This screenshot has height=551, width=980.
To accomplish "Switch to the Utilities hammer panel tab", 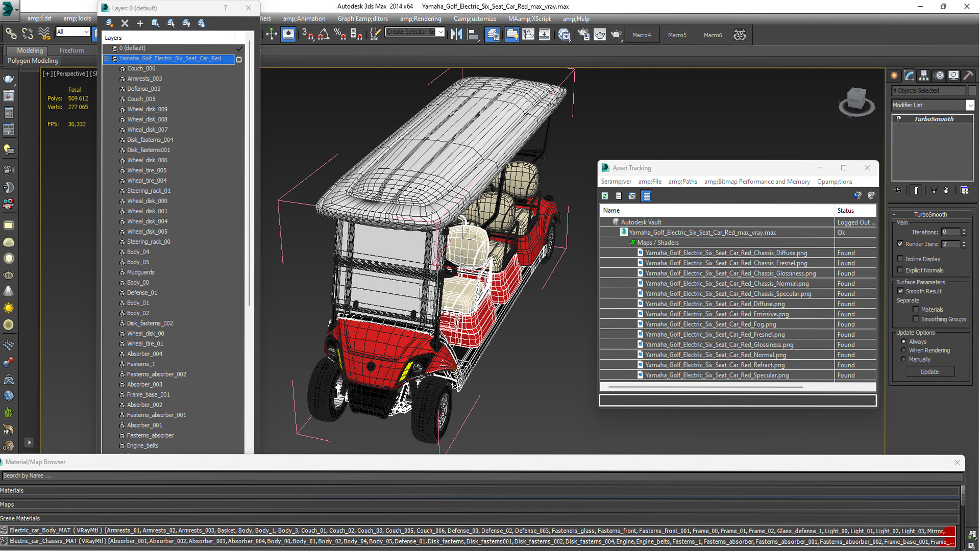I will (x=969, y=76).
